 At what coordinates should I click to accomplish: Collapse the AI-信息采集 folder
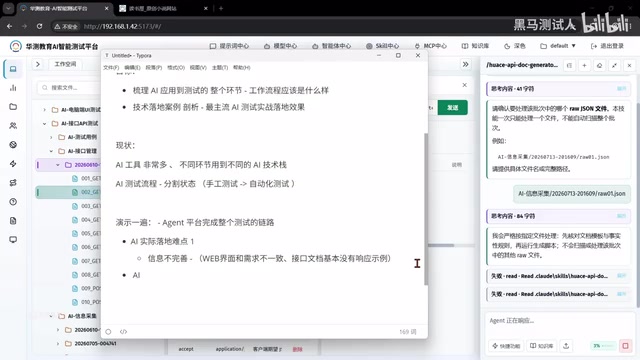pos(51,316)
